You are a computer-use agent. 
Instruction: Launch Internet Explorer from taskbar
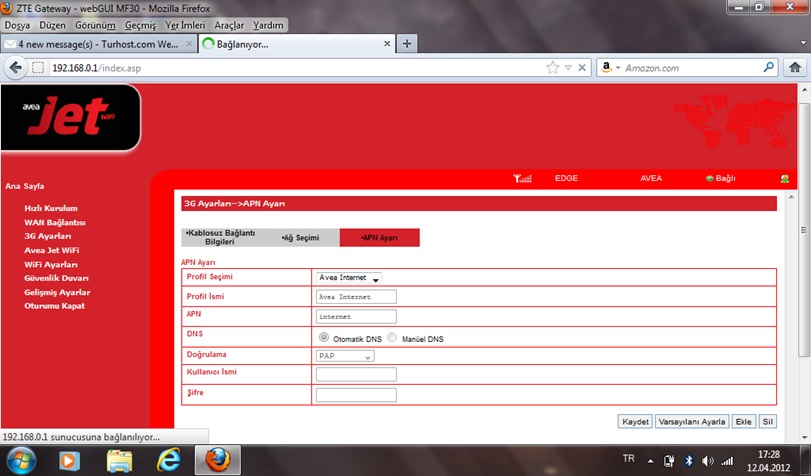[169, 460]
